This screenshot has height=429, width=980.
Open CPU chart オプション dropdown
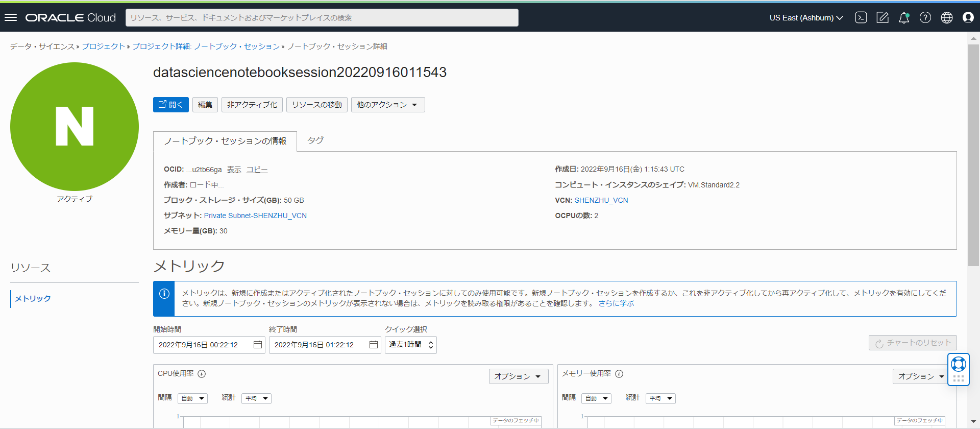click(518, 376)
